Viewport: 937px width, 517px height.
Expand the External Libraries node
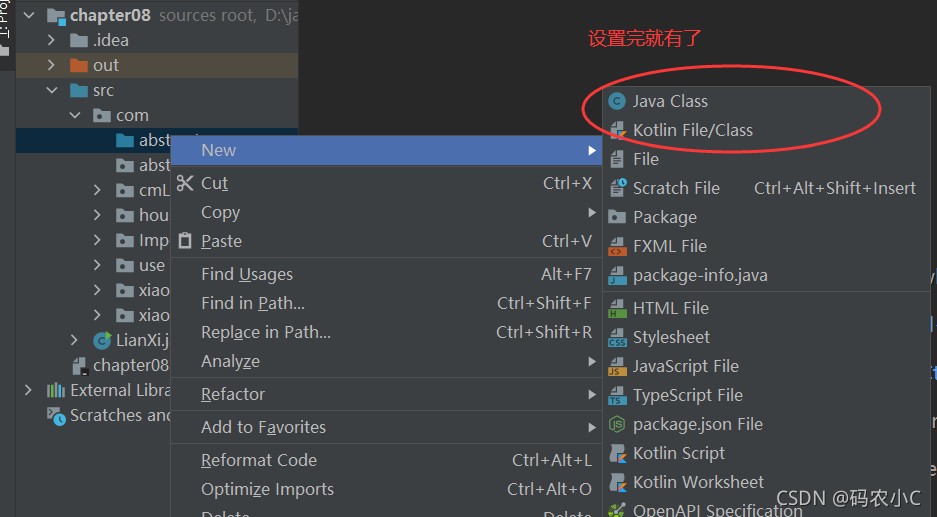point(28,390)
